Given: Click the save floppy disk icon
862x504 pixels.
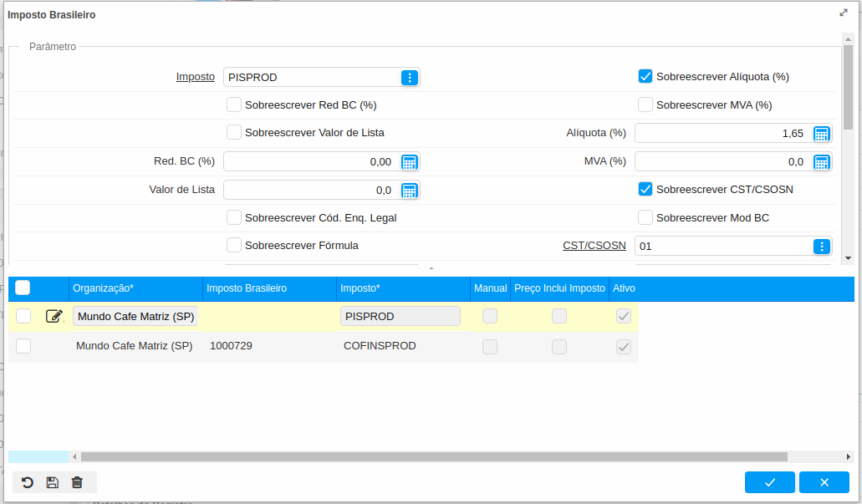Looking at the screenshot, I should (52, 482).
